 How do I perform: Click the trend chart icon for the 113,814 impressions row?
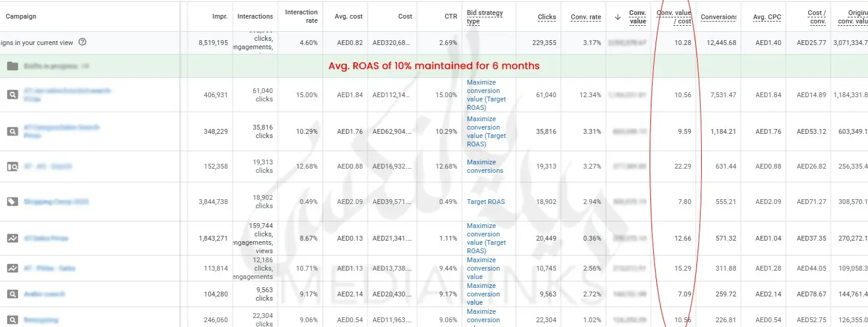click(12, 268)
